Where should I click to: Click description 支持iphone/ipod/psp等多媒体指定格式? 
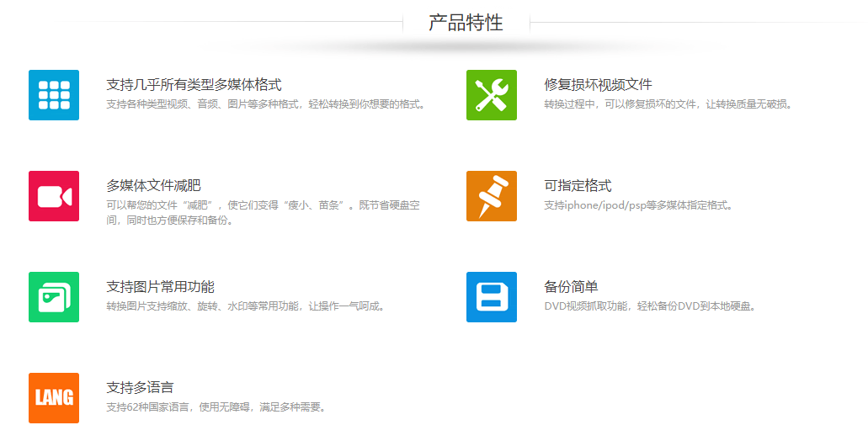point(638,205)
